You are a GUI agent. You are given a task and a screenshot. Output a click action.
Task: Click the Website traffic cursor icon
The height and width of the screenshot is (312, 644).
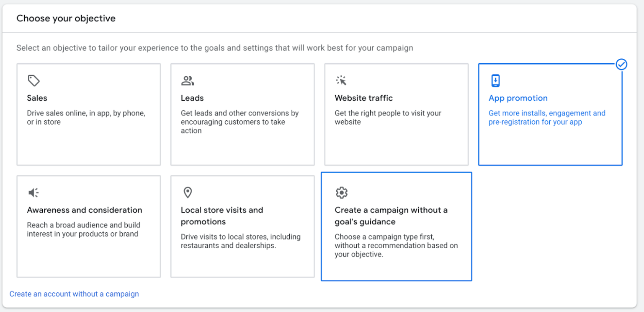coord(341,81)
